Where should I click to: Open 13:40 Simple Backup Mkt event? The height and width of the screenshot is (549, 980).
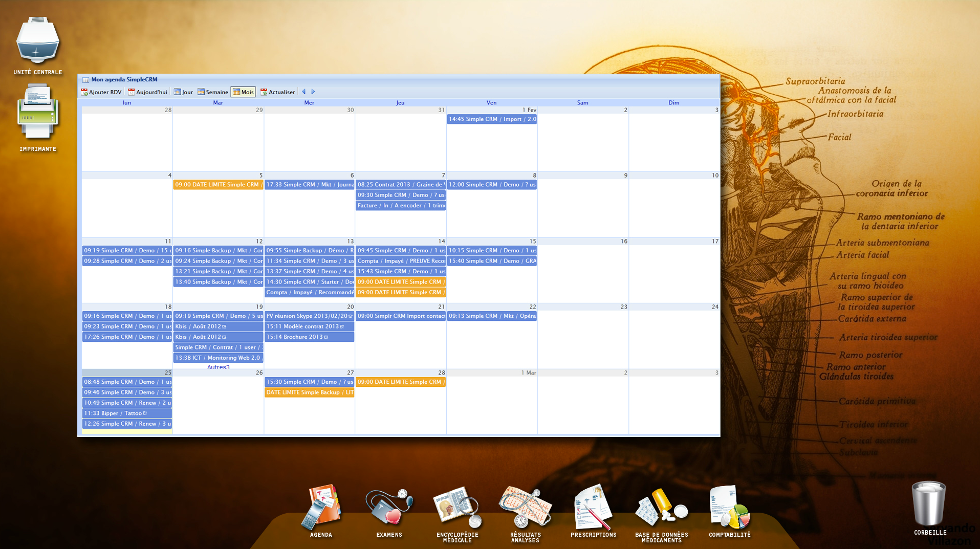pyautogui.click(x=218, y=282)
